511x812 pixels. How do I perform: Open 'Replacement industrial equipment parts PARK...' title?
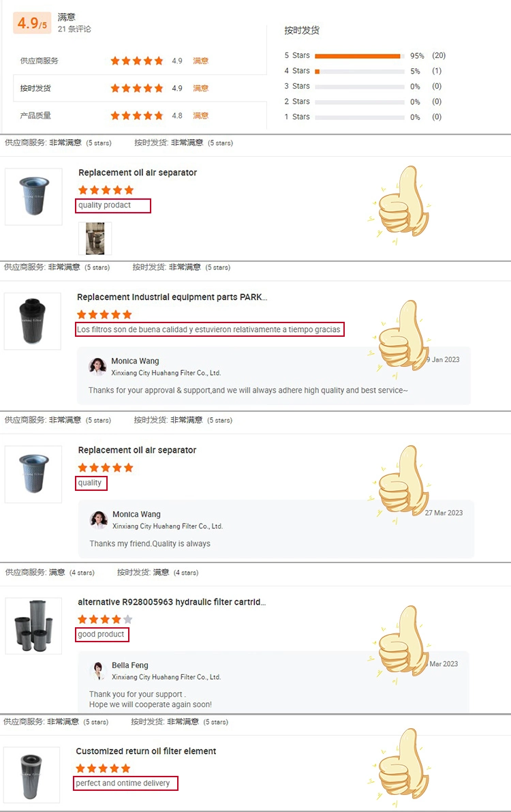click(x=172, y=297)
